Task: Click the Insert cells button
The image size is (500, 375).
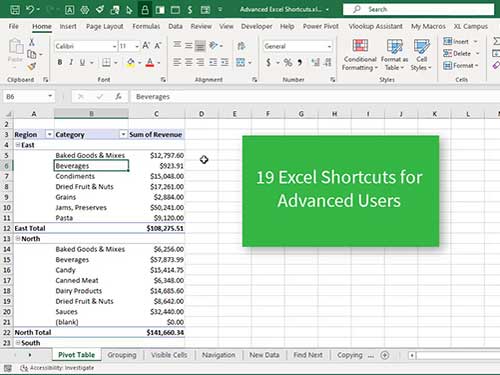Action: [x=456, y=41]
